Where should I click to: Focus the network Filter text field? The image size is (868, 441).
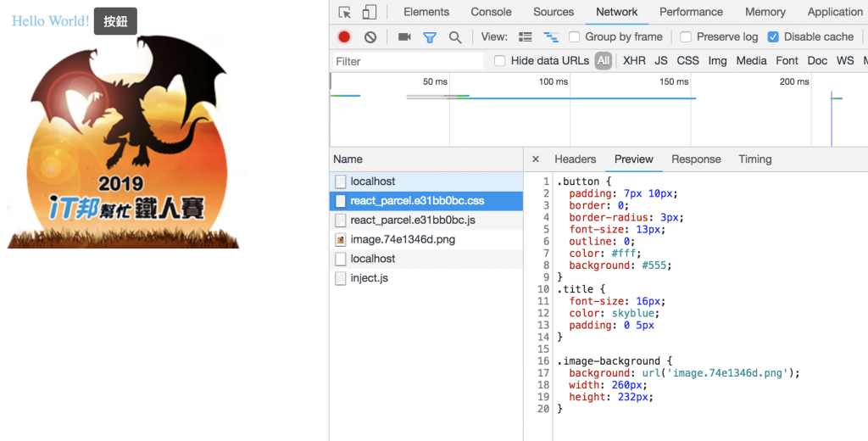pyautogui.click(x=408, y=61)
